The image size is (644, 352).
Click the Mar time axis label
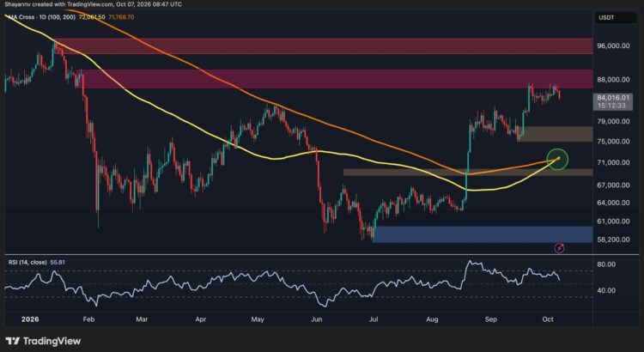coord(142,319)
